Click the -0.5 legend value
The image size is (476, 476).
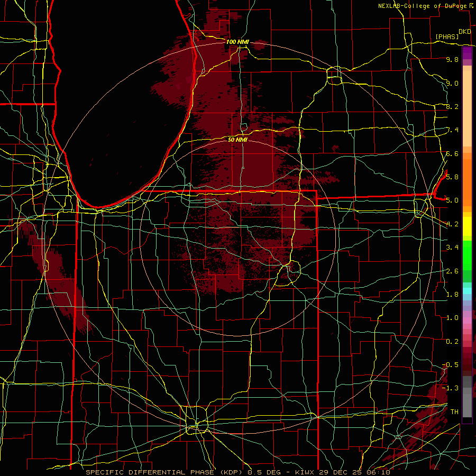click(x=450, y=365)
